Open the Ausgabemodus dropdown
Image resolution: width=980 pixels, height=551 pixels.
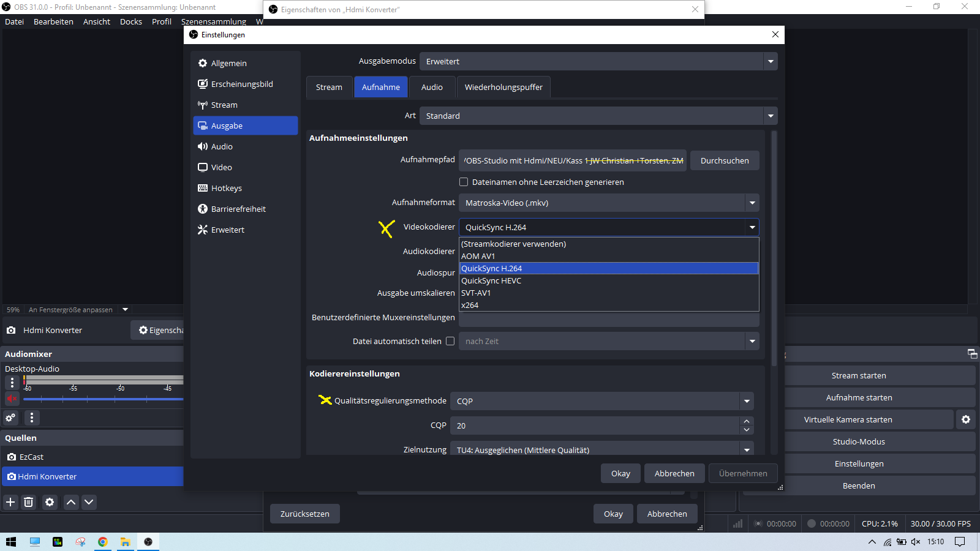click(x=598, y=61)
